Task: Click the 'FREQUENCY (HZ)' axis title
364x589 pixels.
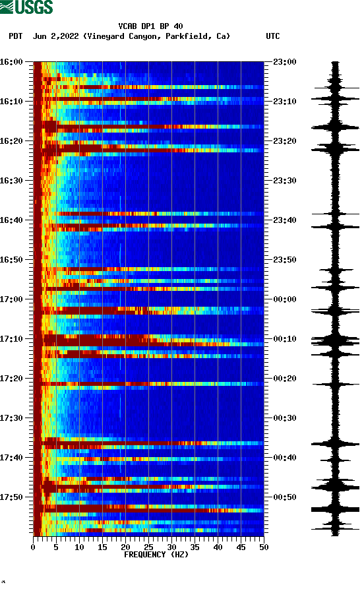Action: [156, 555]
